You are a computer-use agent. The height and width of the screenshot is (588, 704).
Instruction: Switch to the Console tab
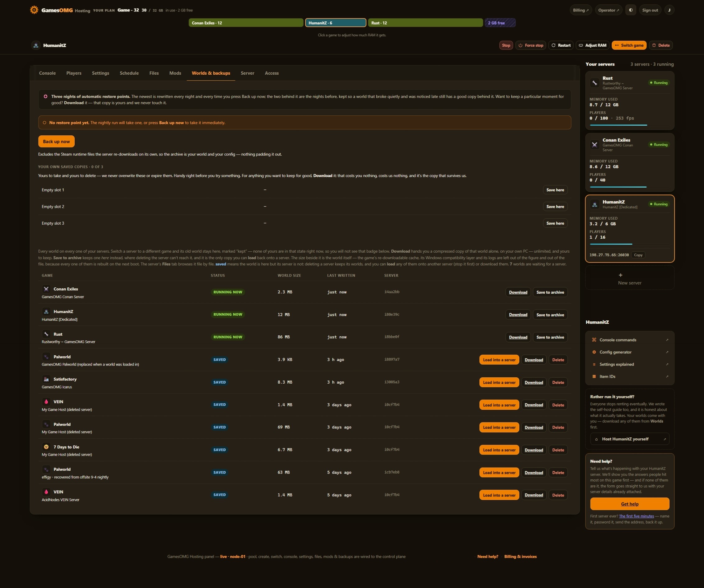point(47,73)
